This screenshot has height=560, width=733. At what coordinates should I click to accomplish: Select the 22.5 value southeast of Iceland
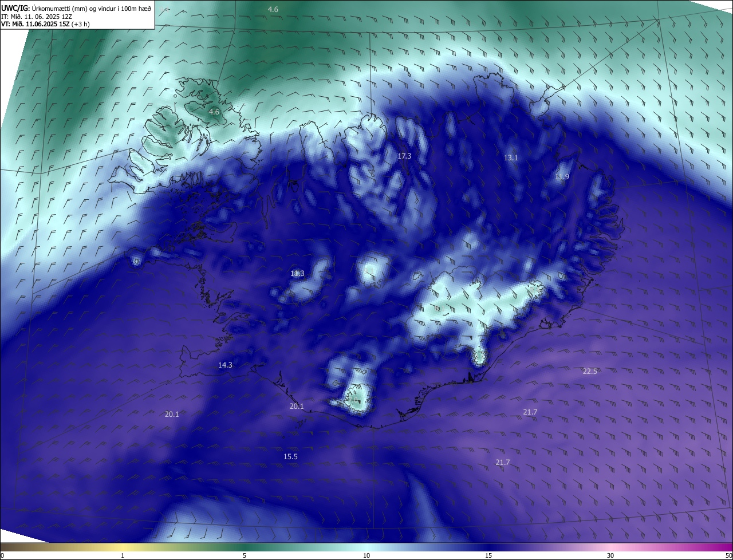click(590, 371)
